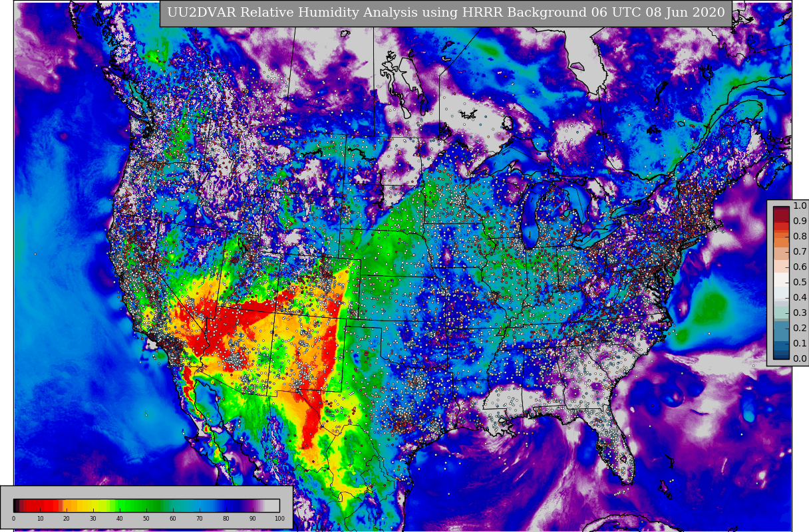Click the 10 tick on humidity colorbar
This screenshot has height=532, width=809.
pos(40,519)
